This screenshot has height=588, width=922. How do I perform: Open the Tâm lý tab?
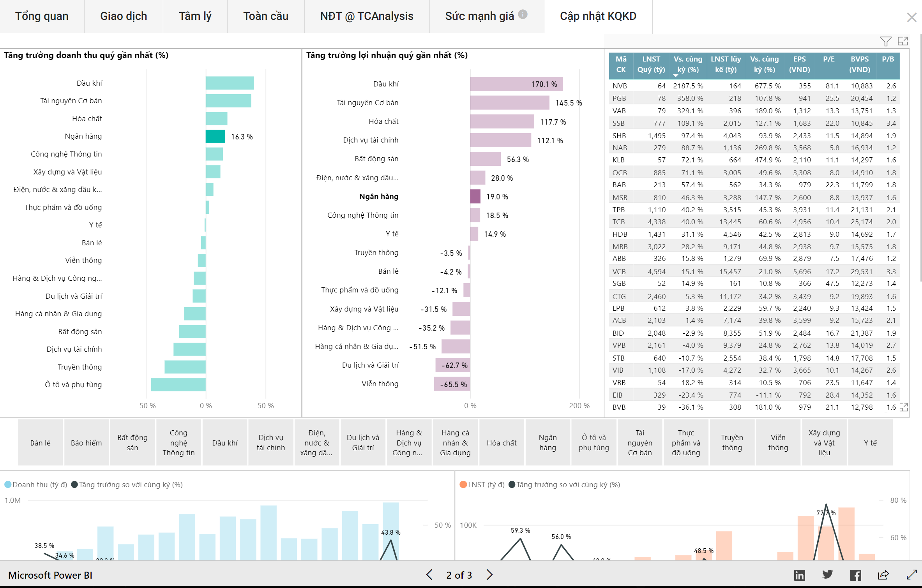point(195,16)
